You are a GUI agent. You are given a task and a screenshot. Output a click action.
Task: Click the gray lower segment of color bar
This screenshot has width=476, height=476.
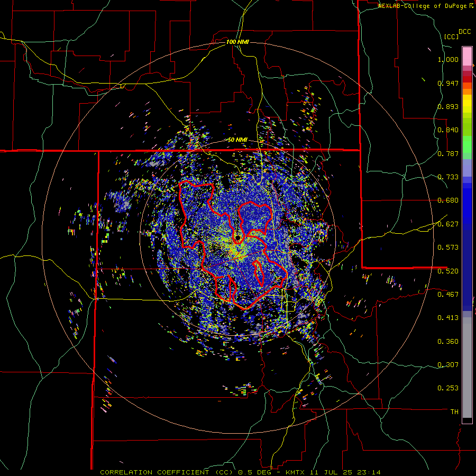click(x=467, y=368)
